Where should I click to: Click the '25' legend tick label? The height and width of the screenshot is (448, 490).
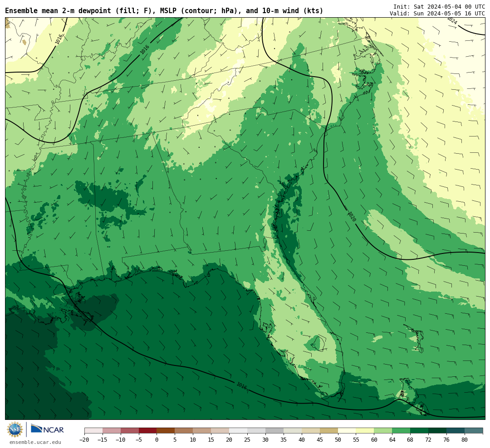[x=247, y=439]
